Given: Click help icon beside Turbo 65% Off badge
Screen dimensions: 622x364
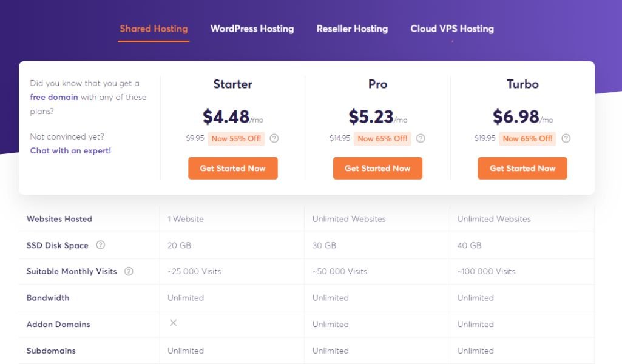Looking at the screenshot, I should [566, 138].
